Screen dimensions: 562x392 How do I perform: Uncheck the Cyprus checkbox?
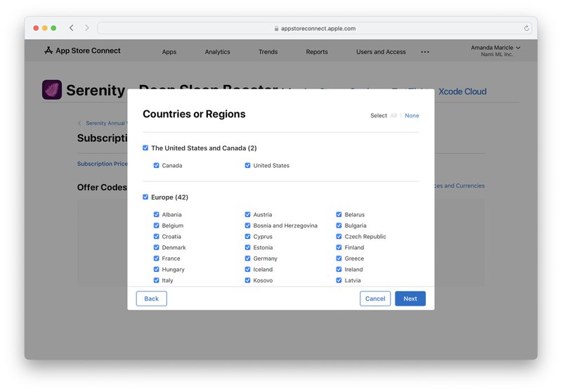click(x=248, y=236)
